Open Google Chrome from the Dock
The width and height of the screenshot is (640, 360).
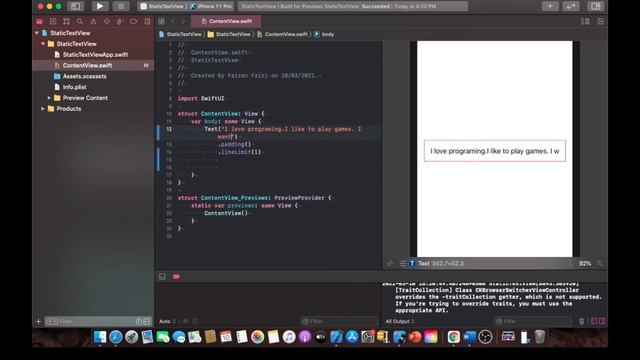tap(453, 337)
